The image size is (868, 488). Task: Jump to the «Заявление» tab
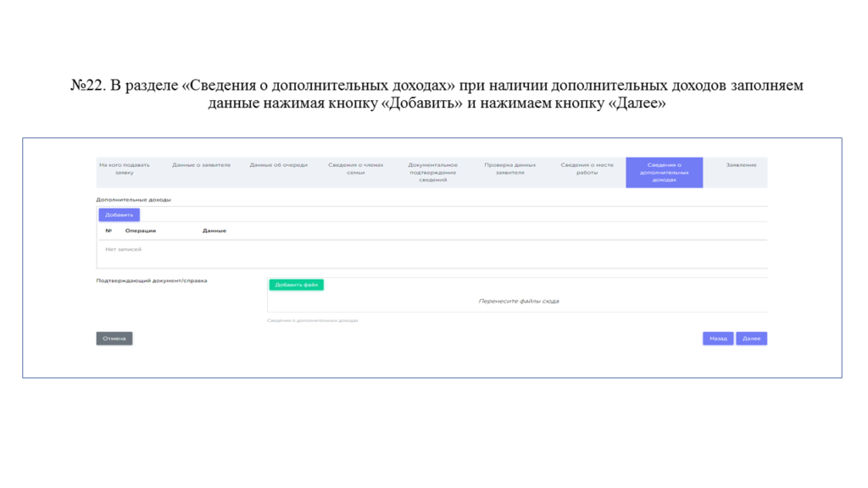click(x=741, y=165)
